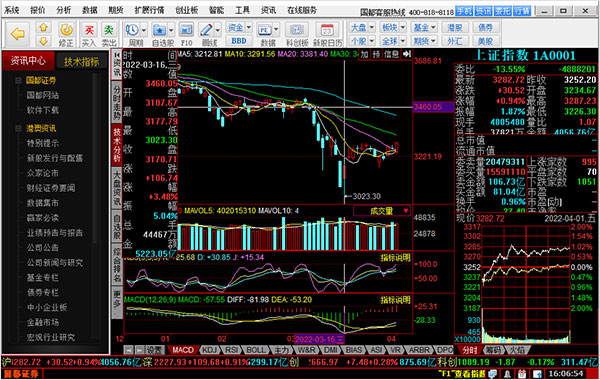Click the collapse arrow above 资讯 sidebar
Screen dimensions: 600x380
point(117,55)
